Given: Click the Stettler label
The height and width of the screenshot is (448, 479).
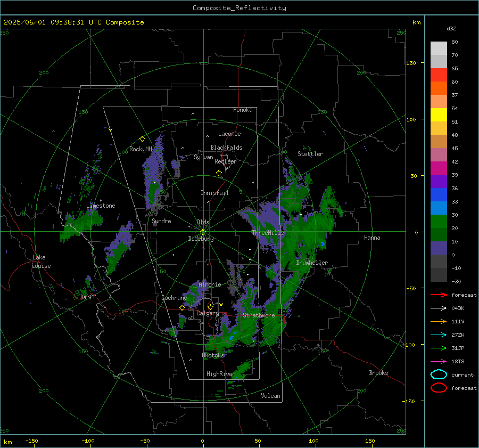Looking at the screenshot, I should pos(310,154).
